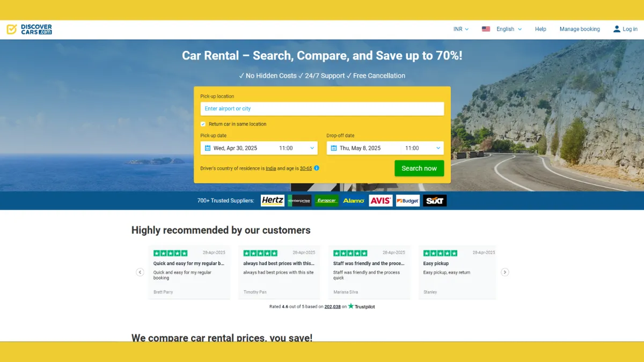
Task: Click the Hertz supplier logo
Action: point(273,201)
